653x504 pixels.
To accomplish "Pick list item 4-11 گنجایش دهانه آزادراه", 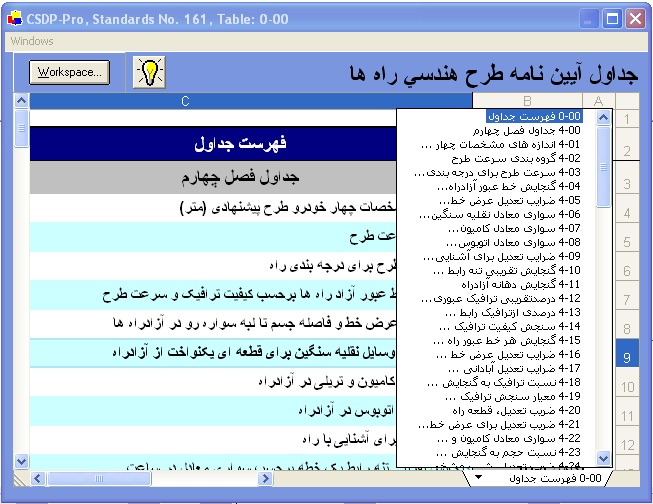I will tap(521, 284).
